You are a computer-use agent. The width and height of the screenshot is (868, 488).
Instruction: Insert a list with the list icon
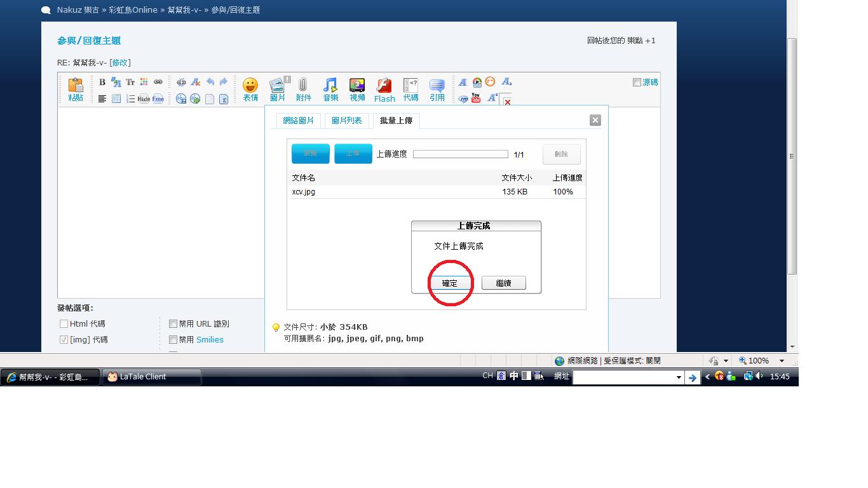coord(130,98)
